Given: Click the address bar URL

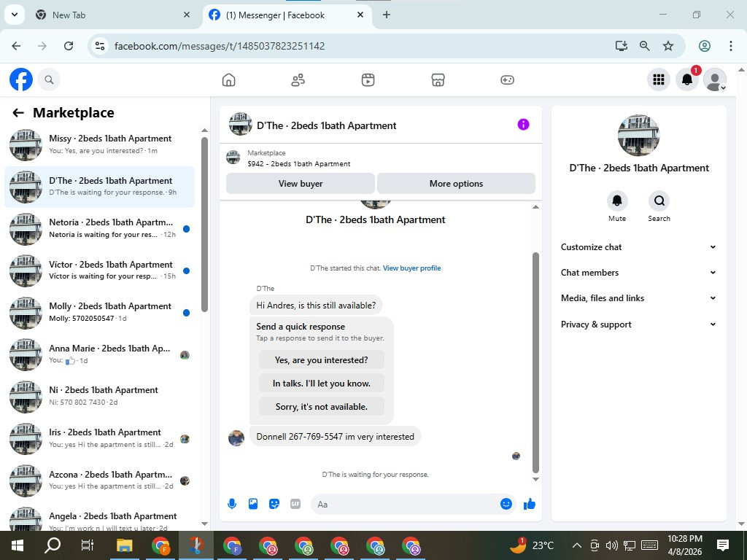Looking at the screenshot, I should [220, 46].
